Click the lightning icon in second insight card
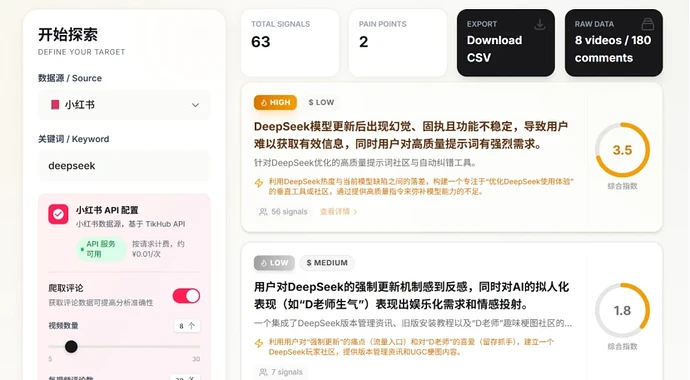 [259, 343]
